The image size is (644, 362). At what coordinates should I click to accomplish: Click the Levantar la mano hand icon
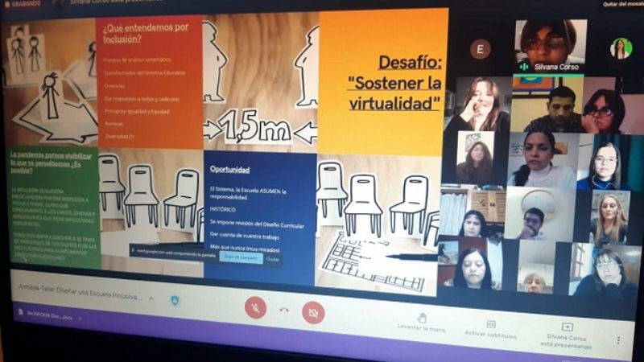click(421, 318)
